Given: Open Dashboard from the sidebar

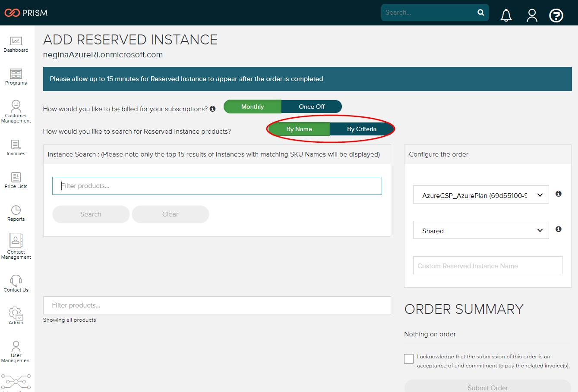Looking at the screenshot, I should point(16,44).
